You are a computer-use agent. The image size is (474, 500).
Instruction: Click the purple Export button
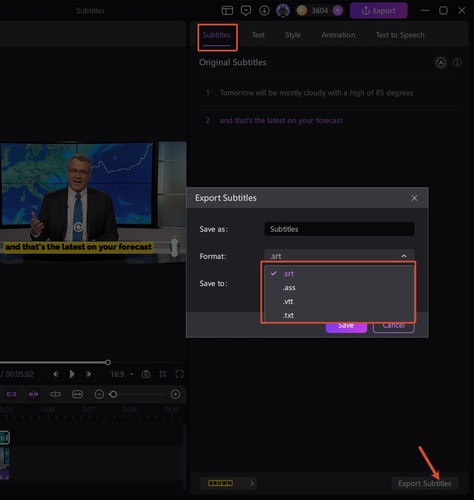[379, 11]
